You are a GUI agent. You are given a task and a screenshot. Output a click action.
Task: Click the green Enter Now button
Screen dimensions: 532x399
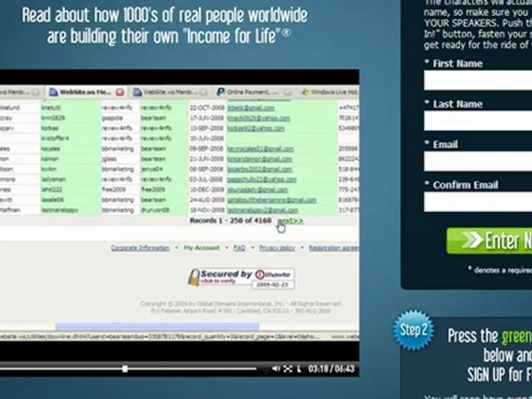[489, 240]
